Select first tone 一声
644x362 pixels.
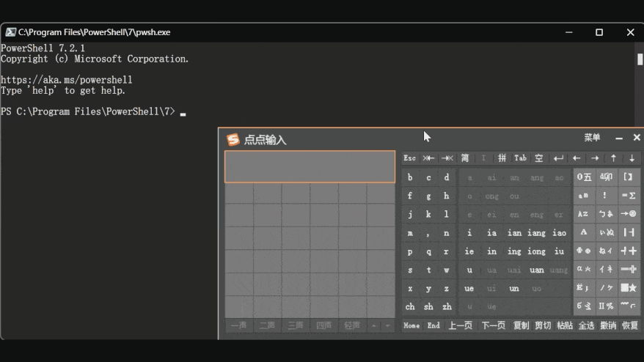point(238,325)
